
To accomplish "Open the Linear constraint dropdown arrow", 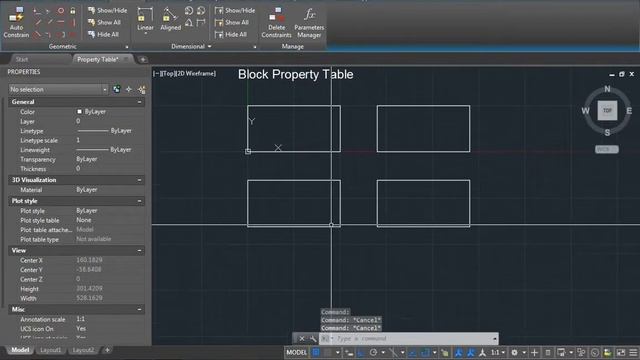I will [x=145, y=34].
